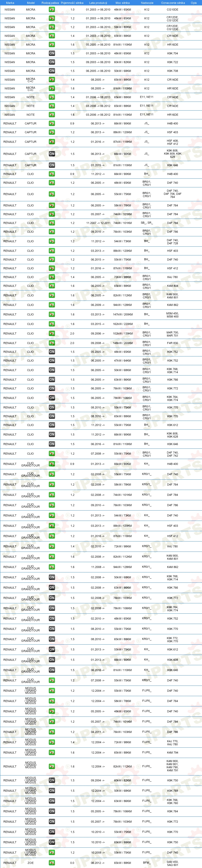Select the '0.0' engine capacity cell
This screenshot has height=868, width=202.
(72, 863)
